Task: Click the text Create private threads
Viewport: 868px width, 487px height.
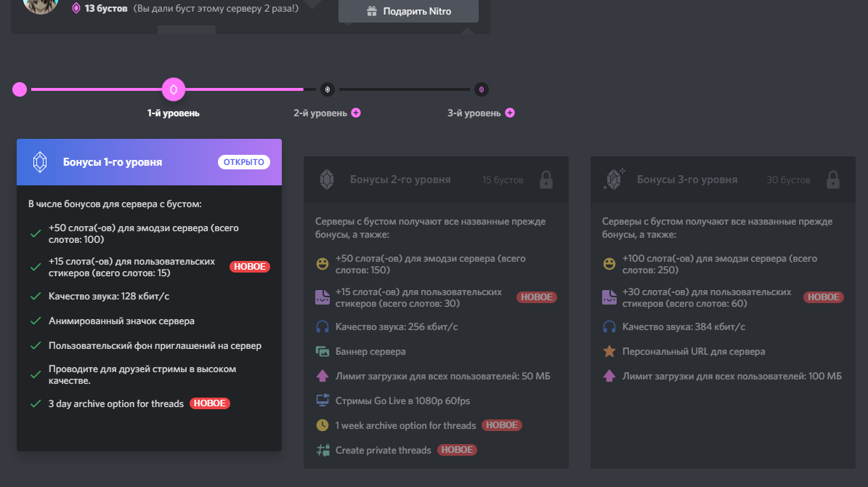Action: click(383, 450)
